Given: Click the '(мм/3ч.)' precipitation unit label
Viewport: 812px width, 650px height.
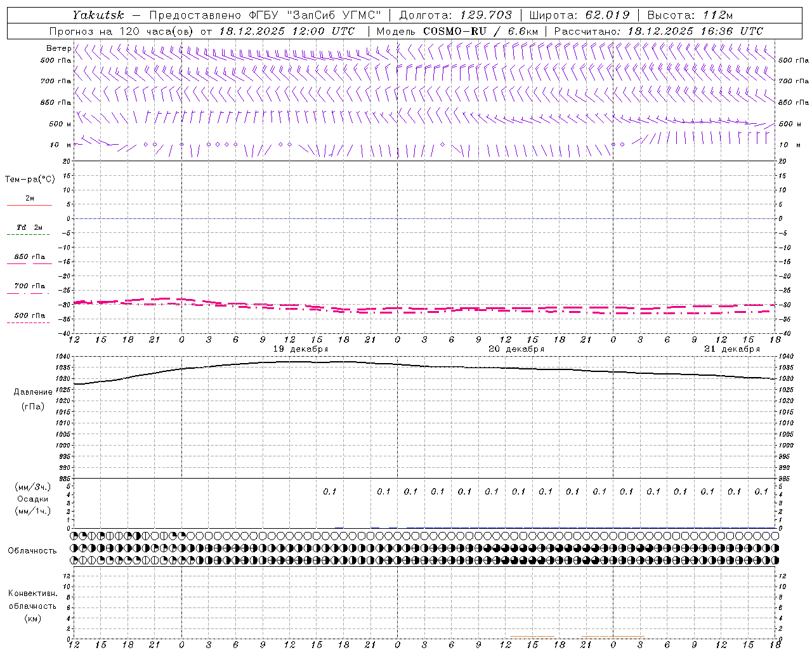Looking at the screenshot, I should 33,487.
